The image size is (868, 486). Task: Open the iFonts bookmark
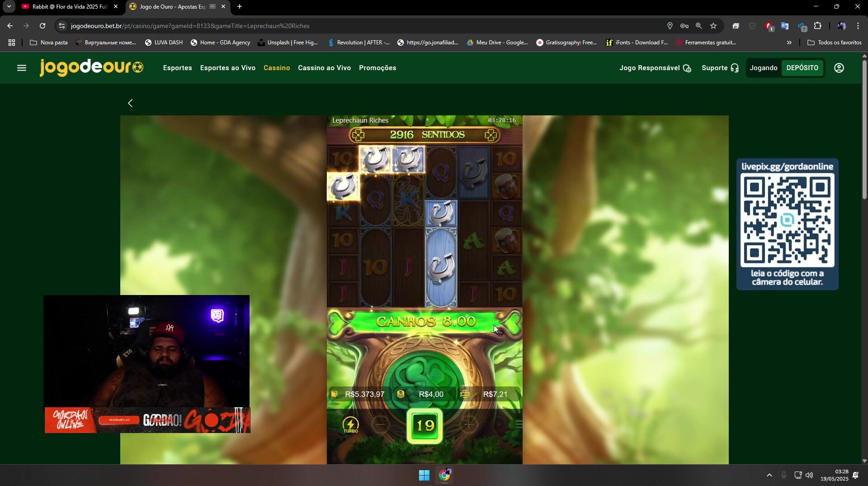(x=637, y=43)
